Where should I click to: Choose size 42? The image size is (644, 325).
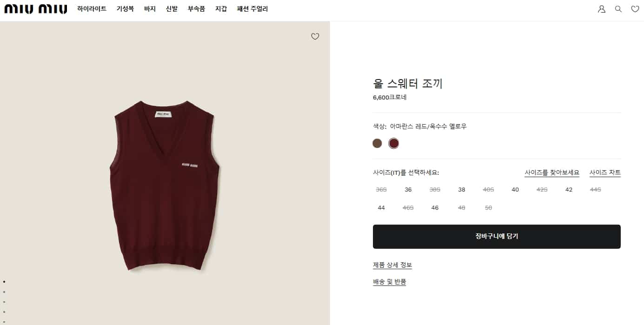(569, 190)
